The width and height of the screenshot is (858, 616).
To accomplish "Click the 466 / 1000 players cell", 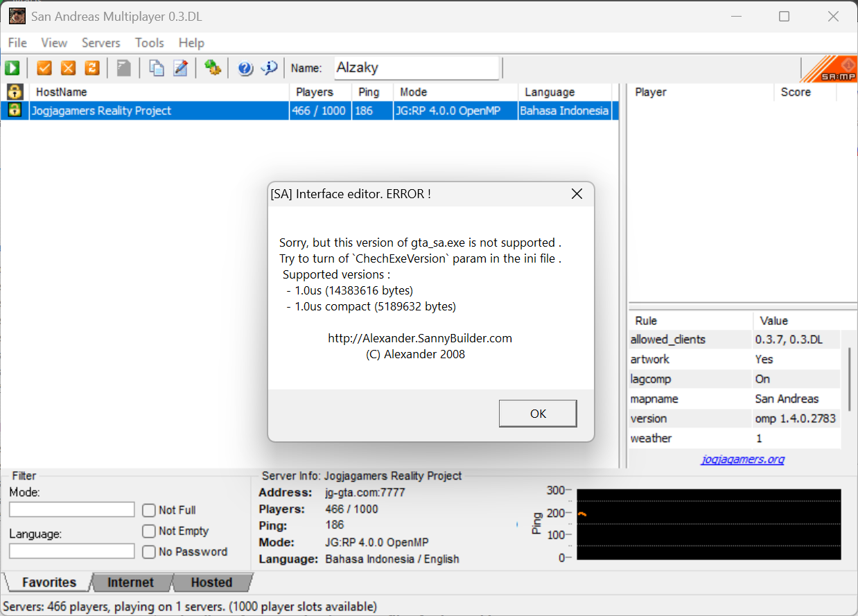I will point(319,111).
